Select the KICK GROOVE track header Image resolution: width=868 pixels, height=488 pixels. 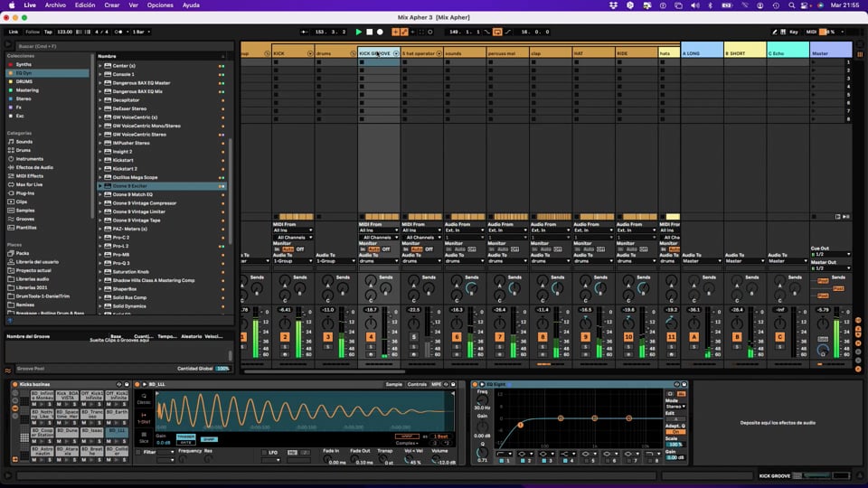tap(379, 53)
